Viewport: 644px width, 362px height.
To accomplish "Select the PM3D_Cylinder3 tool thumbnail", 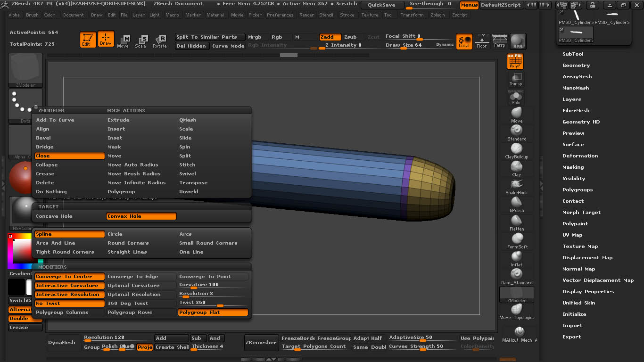I will pyautogui.click(x=575, y=35).
